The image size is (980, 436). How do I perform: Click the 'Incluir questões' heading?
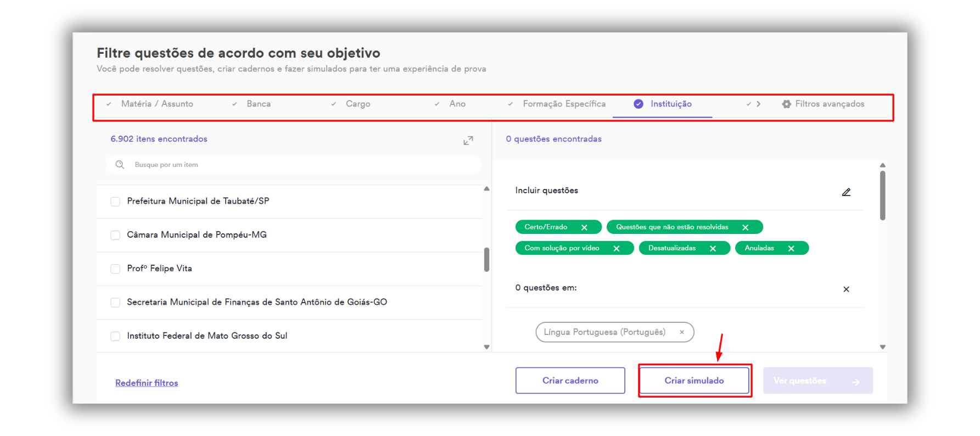point(546,191)
